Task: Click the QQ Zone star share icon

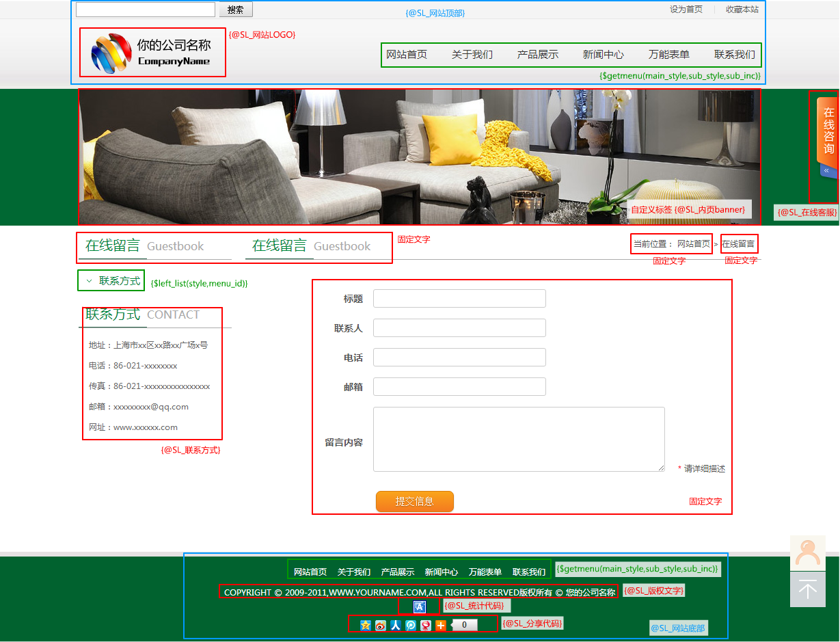Action: (366, 625)
